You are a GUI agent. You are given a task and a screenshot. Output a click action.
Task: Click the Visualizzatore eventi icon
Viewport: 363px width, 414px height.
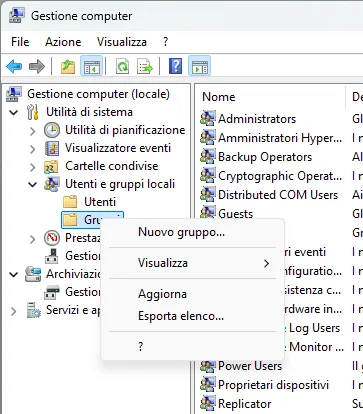pyautogui.click(x=52, y=148)
